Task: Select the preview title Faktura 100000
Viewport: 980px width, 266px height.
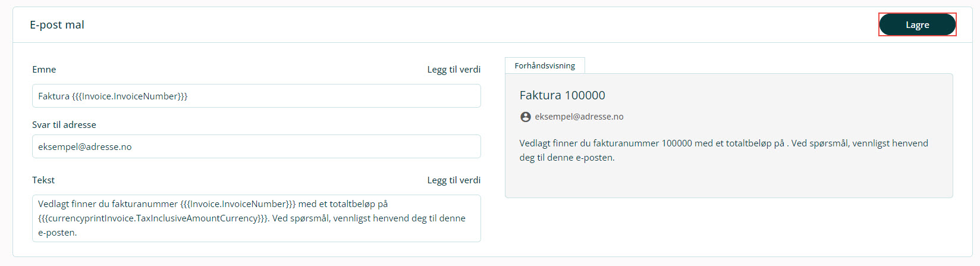Action: [563, 95]
